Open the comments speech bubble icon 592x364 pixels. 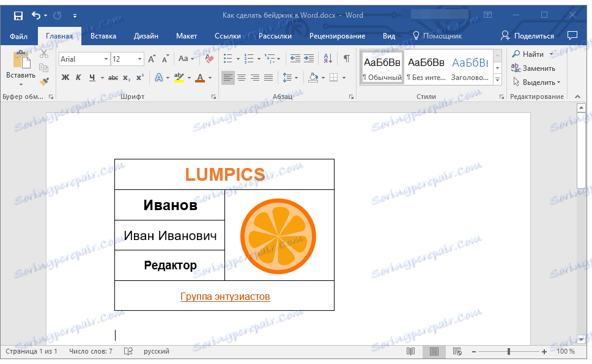pyautogui.click(x=572, y=36)
